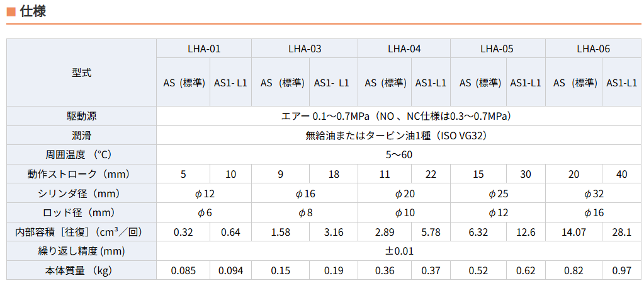Screen dimensions: 644x283
Task: Click the 潤滑 row label
Action: [81, 136]
